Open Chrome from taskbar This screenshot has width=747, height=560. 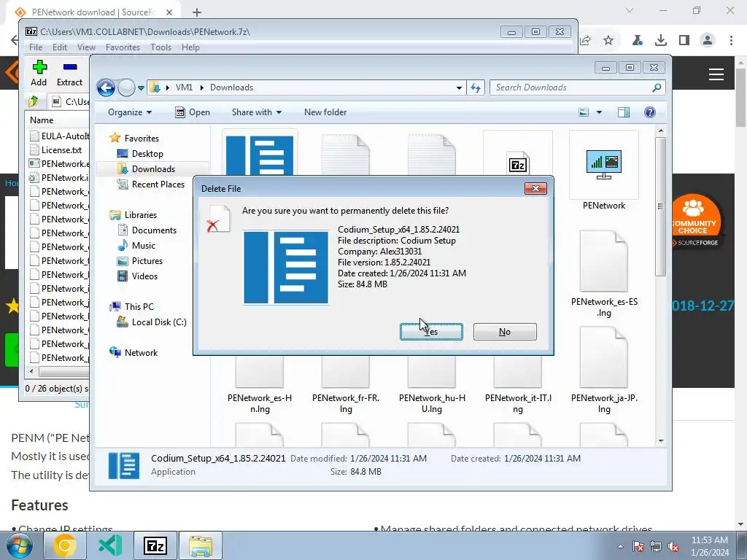tap(65, 545)
